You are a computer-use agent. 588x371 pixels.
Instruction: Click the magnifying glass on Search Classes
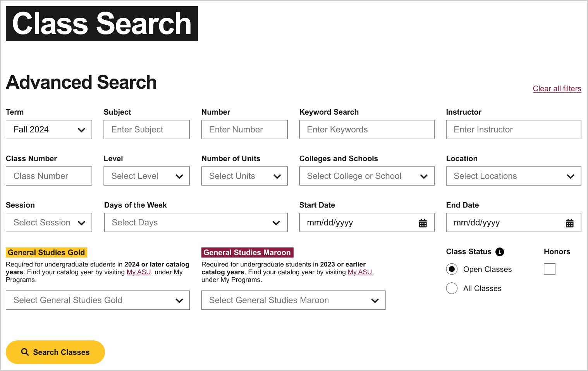click(x=25, y=352)
